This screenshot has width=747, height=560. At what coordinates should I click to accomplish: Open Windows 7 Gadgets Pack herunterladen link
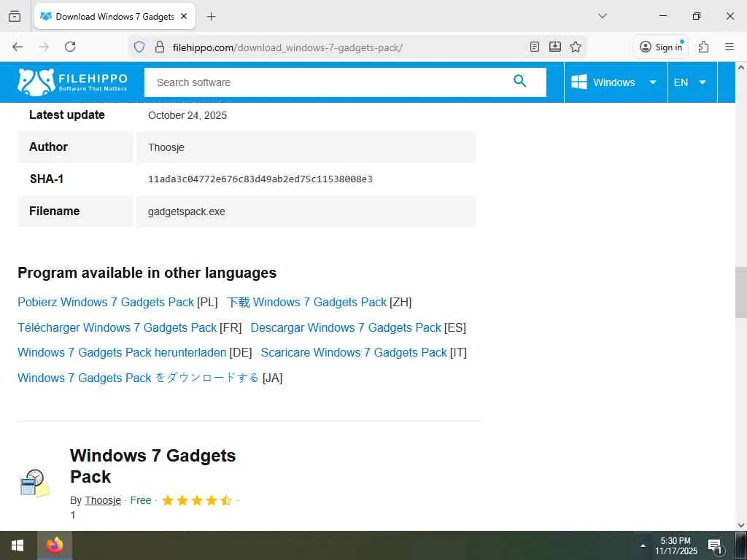pos(122,352)
